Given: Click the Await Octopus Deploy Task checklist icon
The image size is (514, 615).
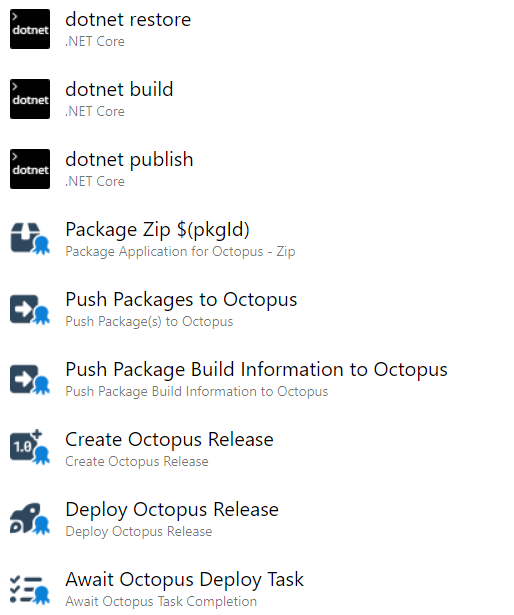Looking at the screenshot, I should coord(30,589).
